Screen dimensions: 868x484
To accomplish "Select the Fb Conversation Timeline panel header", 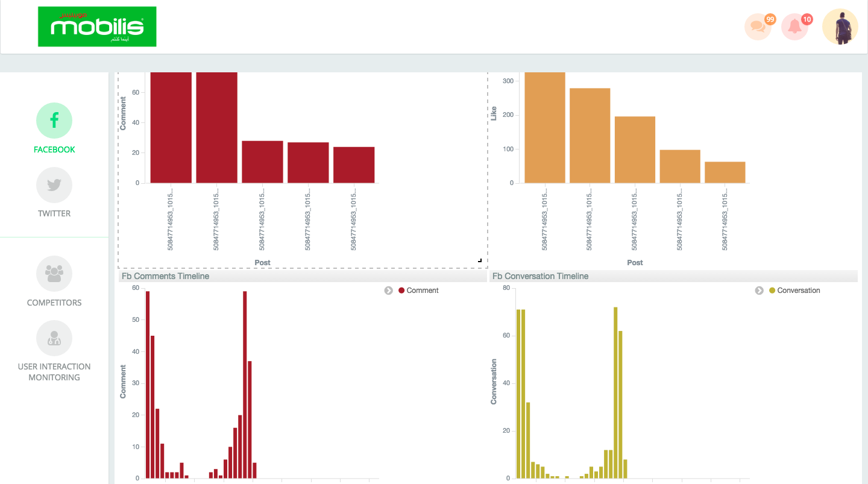I will click(675, 276).
